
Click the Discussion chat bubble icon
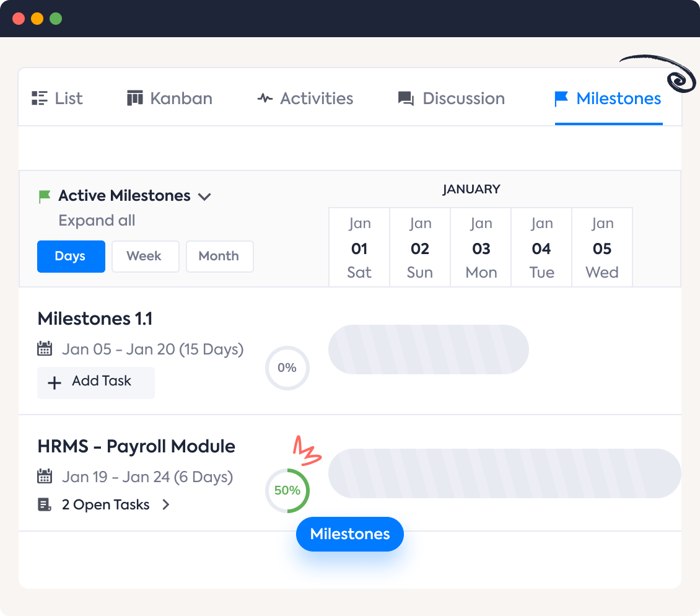[x=405, y=98]
